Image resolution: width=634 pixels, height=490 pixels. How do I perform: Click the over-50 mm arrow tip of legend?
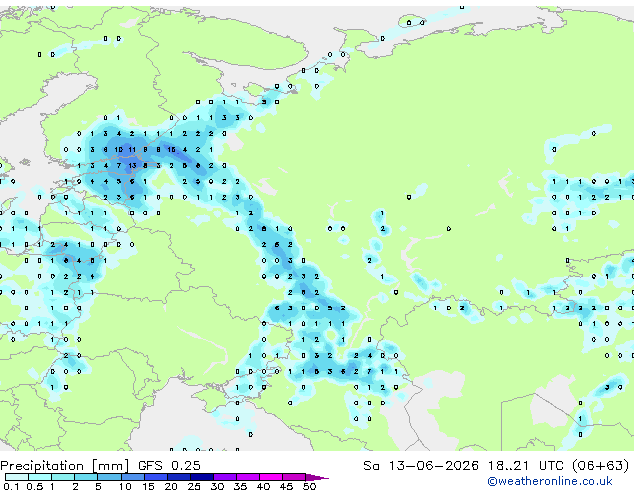[317, 477]
